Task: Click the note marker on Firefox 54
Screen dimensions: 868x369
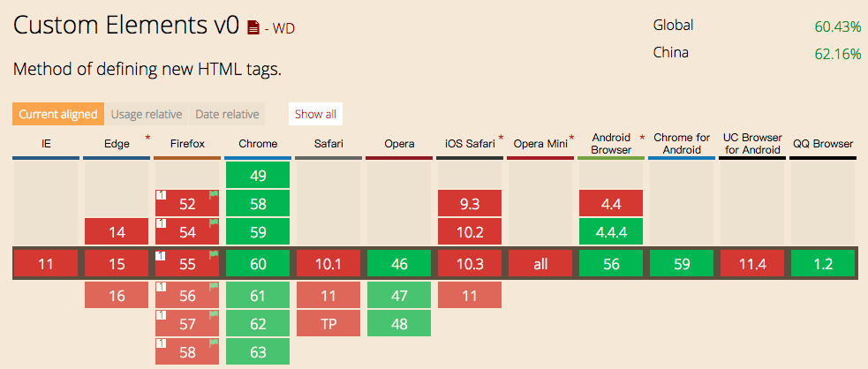Action: point(161,223)
